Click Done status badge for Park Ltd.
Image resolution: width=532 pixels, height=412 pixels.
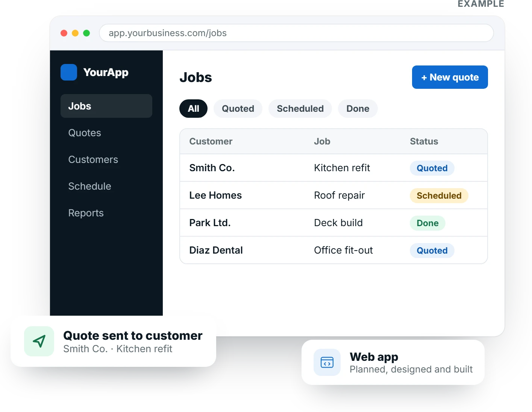[427, 223]
